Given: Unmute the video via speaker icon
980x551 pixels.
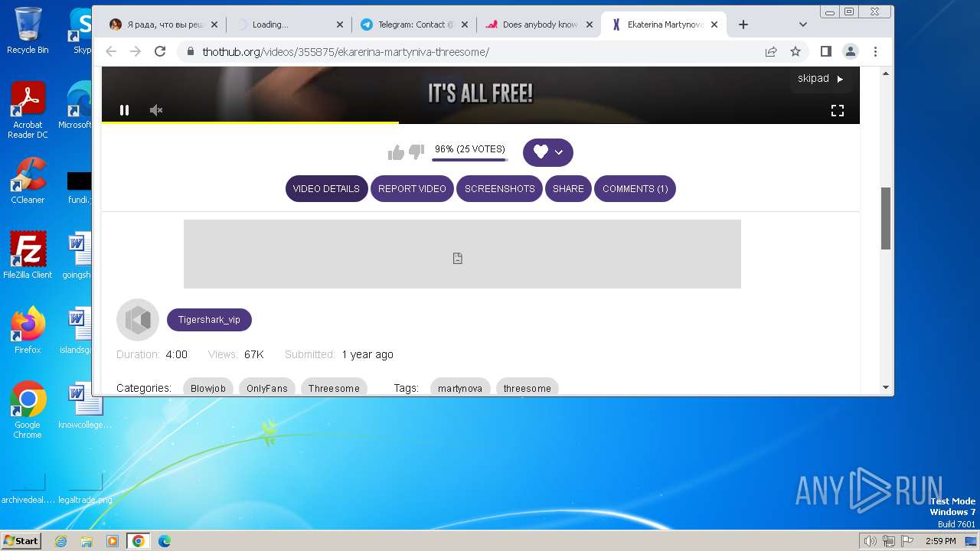Looking at the screenshot, I should click(156, 110).
